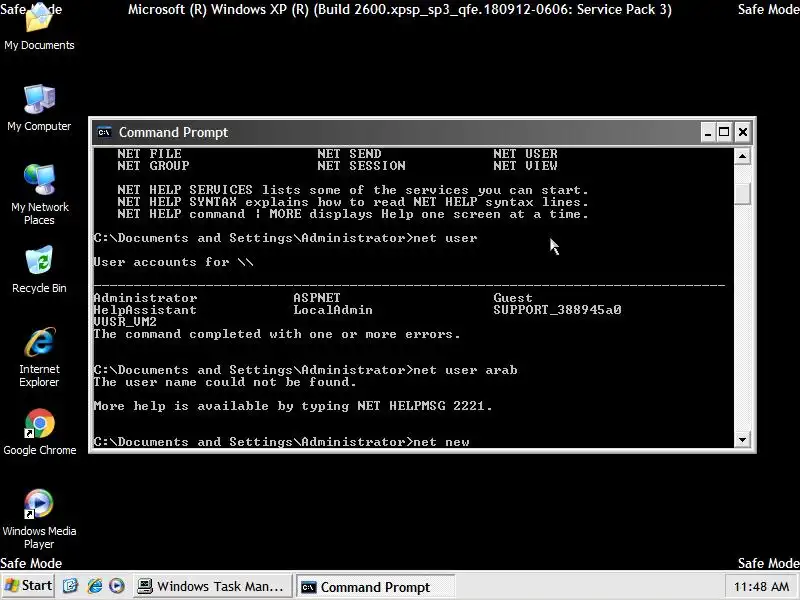Maximize the Command Prompt window
The width and height of the screenshot is (800, 600).
click(x=723, y=133)
